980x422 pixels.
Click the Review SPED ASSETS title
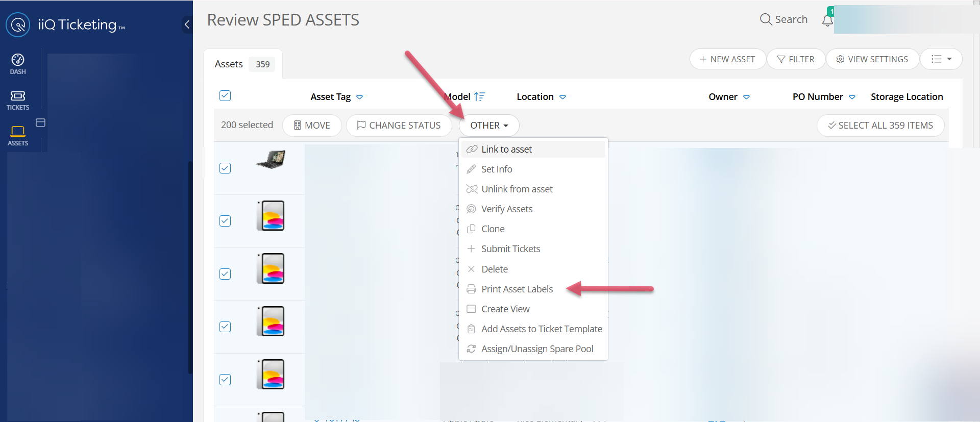pyautogui.click(x=283, y=20)
